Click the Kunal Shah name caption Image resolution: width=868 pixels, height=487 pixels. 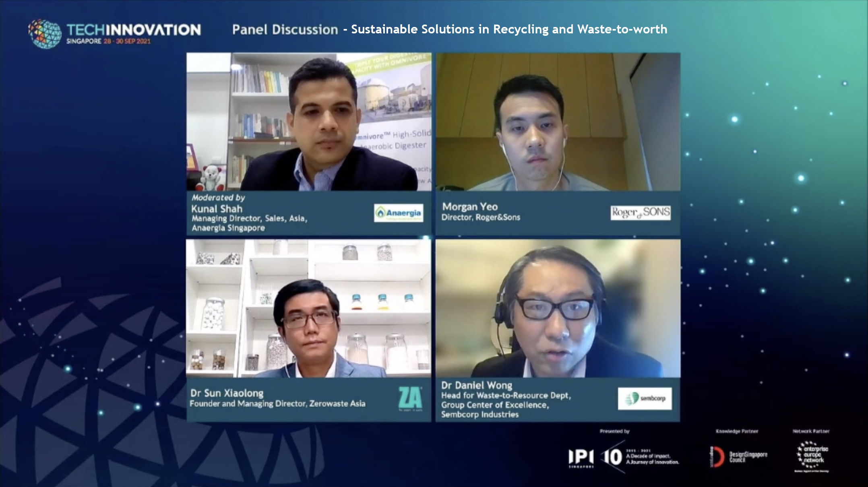click(x=217, y=209)
